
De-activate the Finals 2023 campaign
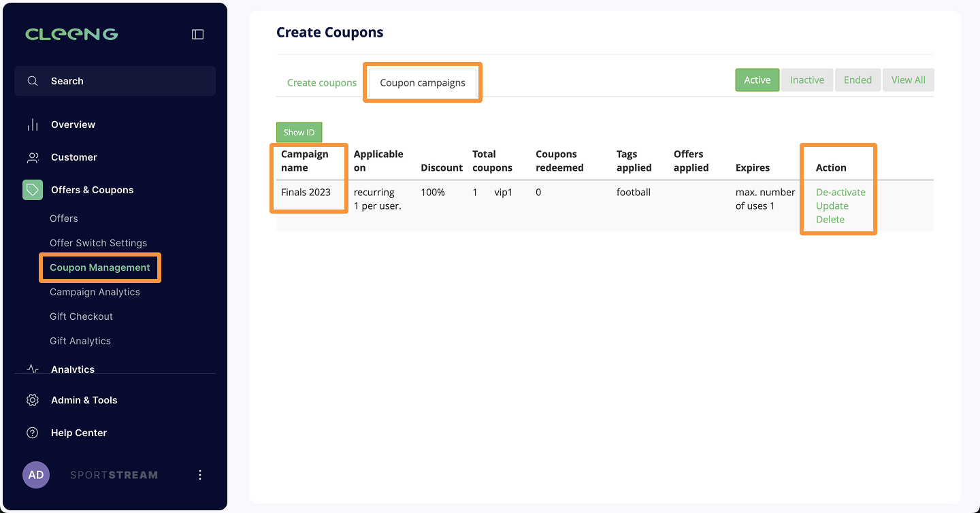click(840, 193)
